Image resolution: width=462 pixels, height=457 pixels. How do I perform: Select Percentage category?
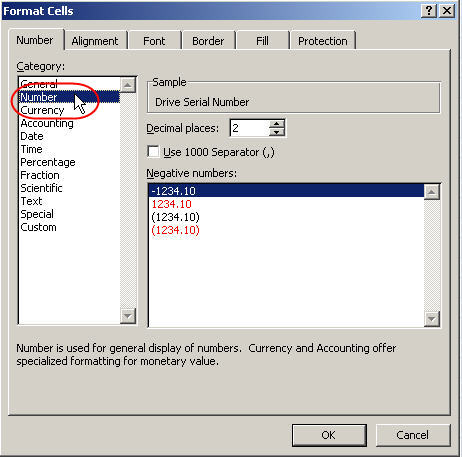pos(69,162)
